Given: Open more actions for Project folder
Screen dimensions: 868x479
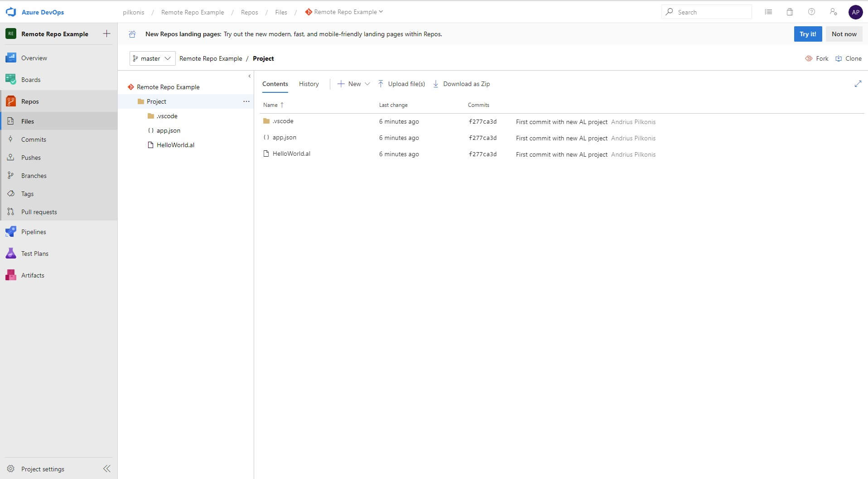Looking at the screenshot, I should (246, 101).
